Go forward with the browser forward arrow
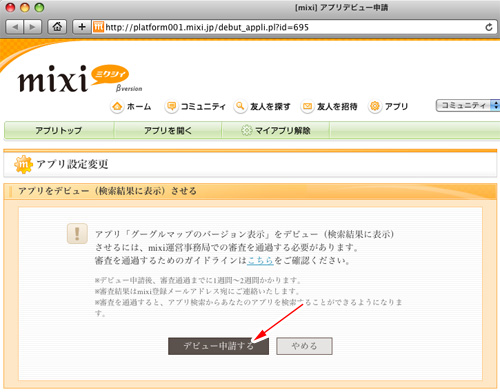 tap(33, 27)
